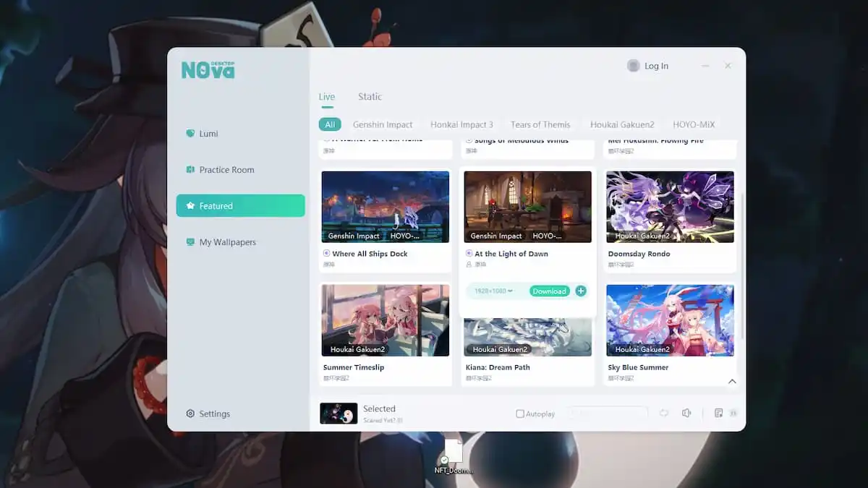Open My Wallpapers page
The width and height of the screenshot is (868, 488).
[226, 242]
